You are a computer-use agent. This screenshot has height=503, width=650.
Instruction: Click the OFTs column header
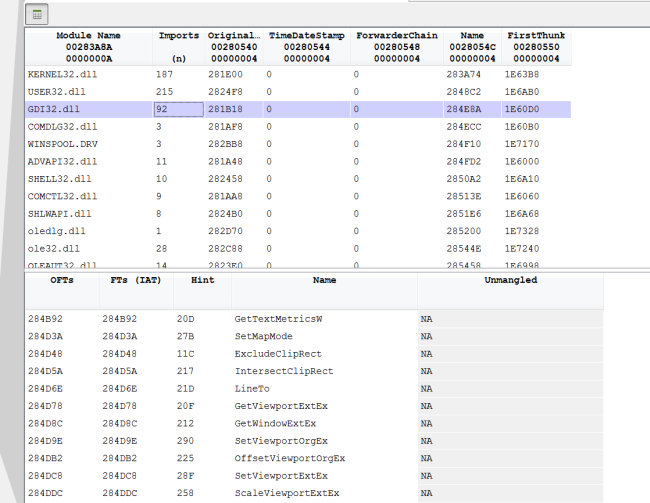click(62, 291)
